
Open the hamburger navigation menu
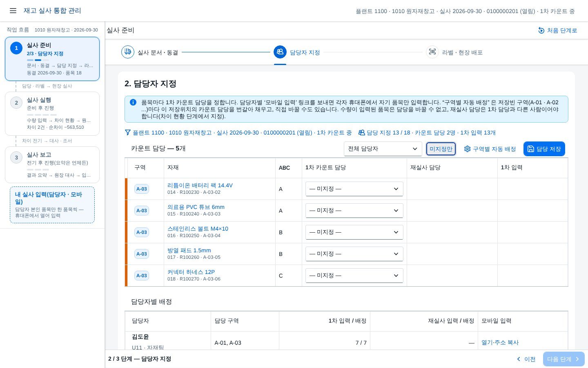coord(13,11)
